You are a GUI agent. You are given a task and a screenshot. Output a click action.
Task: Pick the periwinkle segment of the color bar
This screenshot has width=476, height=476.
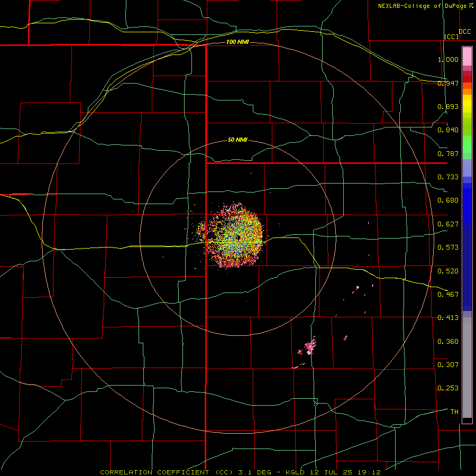(x=467, y=168)
